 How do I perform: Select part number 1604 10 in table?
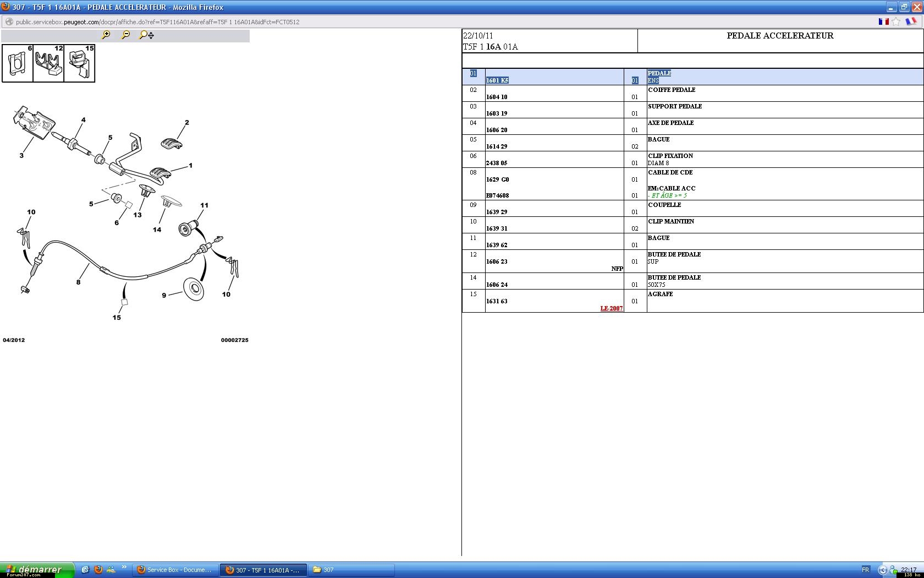tap(497, 97)
